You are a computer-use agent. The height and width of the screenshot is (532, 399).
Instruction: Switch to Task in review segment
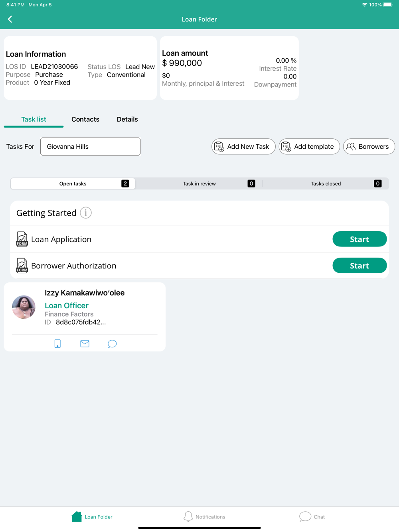tap(199, 183)
